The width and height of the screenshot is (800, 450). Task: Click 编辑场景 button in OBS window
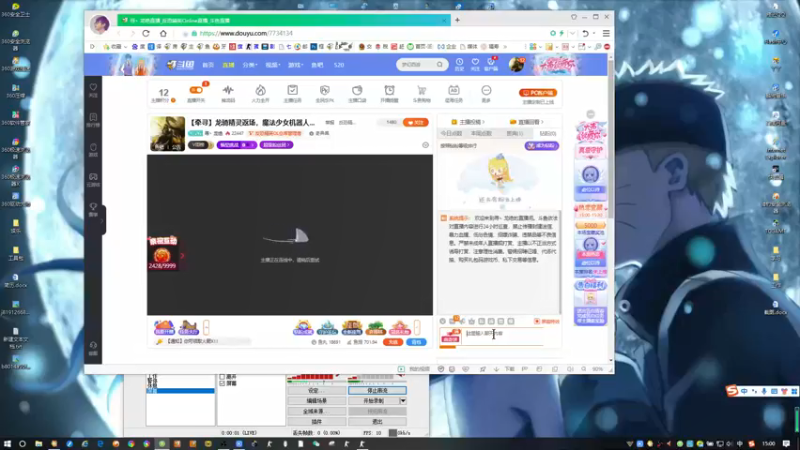pos(316,401)
